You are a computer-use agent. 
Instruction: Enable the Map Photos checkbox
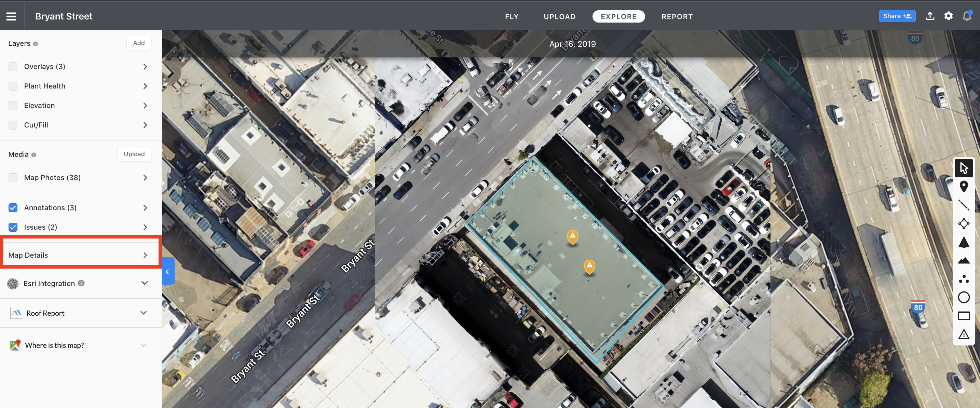tap(13, 178)
